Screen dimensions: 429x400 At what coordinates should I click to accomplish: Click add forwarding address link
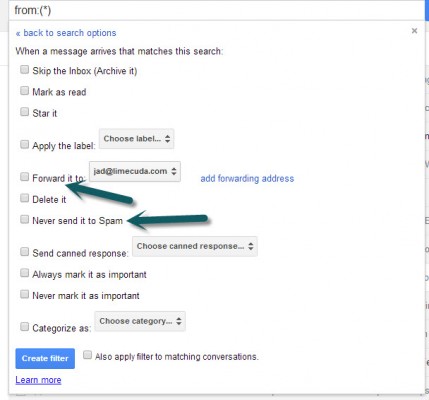click(247, 179)
